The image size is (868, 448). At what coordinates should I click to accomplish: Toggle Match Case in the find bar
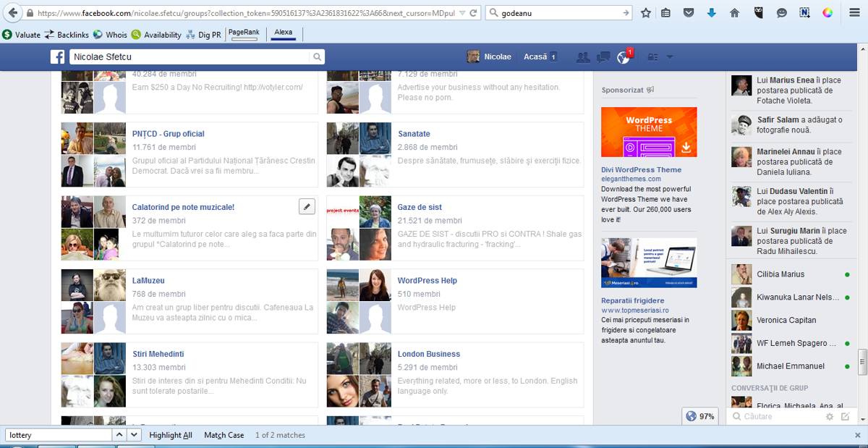(x=224, y=435)
